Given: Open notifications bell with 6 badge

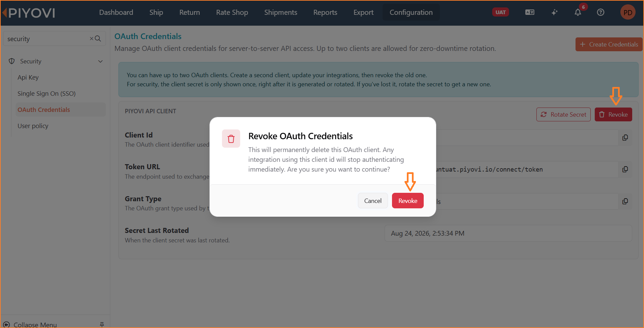Looking at the screenshot, I should click(578, 12).
